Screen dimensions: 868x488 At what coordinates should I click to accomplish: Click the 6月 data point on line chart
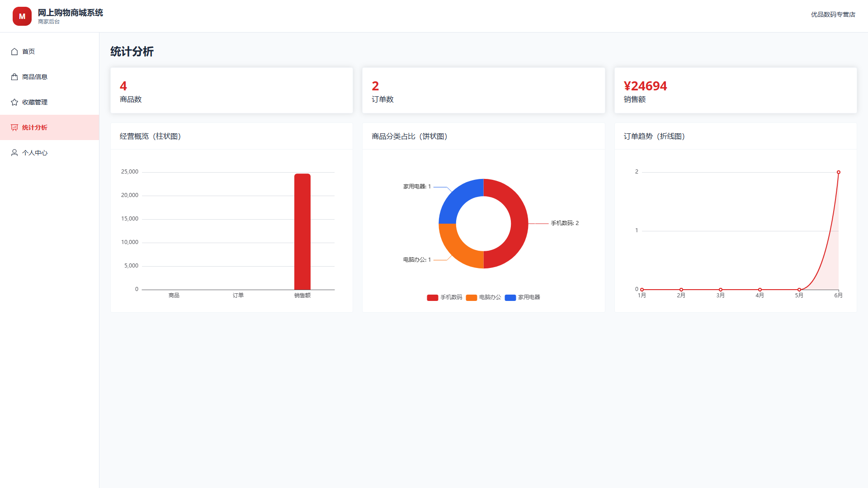[839, 172]
